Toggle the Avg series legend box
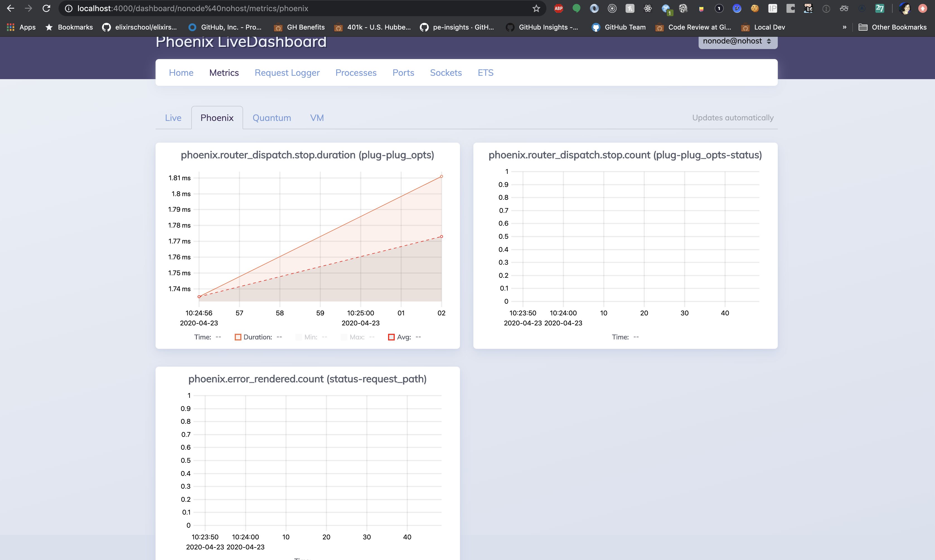Image resolution: width=935 pixels, height=560 pixels. click(x=391, y=337)
